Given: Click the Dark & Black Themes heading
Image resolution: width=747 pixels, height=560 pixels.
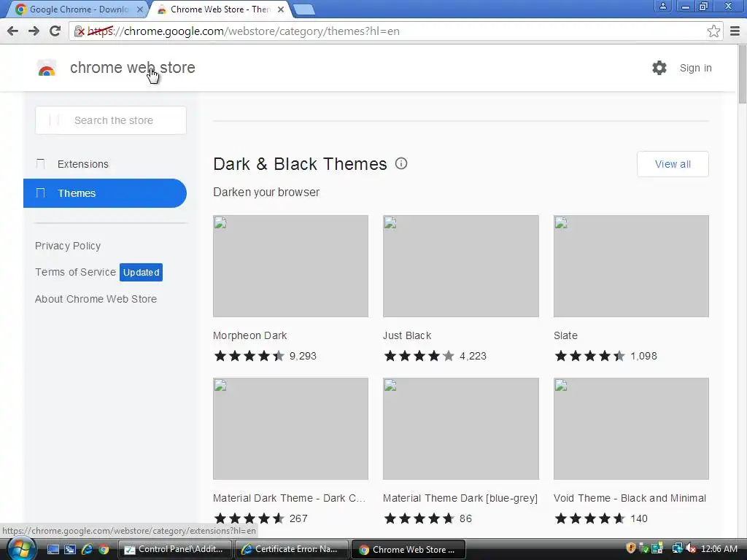Looking at the screenshot, I should coord(300,164).
